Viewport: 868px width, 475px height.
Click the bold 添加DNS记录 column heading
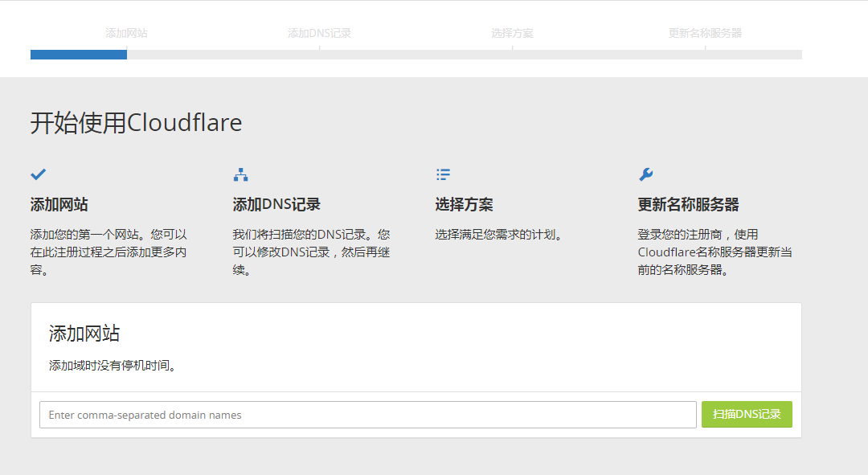tap(276, 204)
